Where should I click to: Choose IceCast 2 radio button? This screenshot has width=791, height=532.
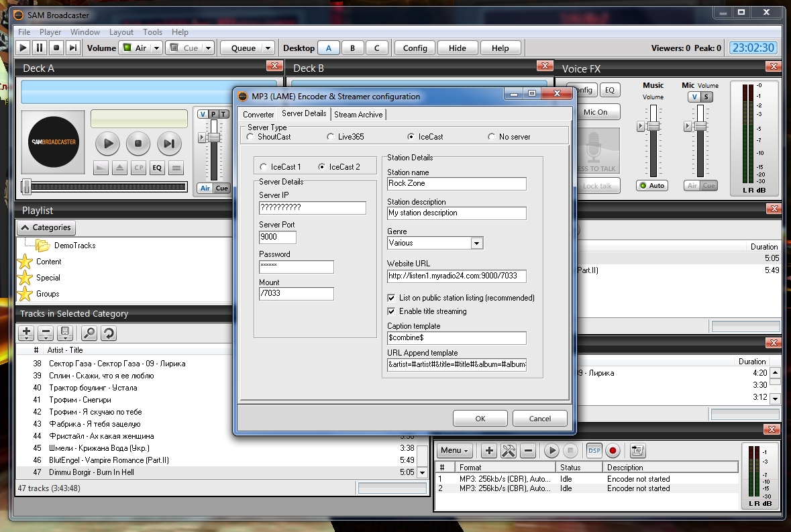point(321,167)
